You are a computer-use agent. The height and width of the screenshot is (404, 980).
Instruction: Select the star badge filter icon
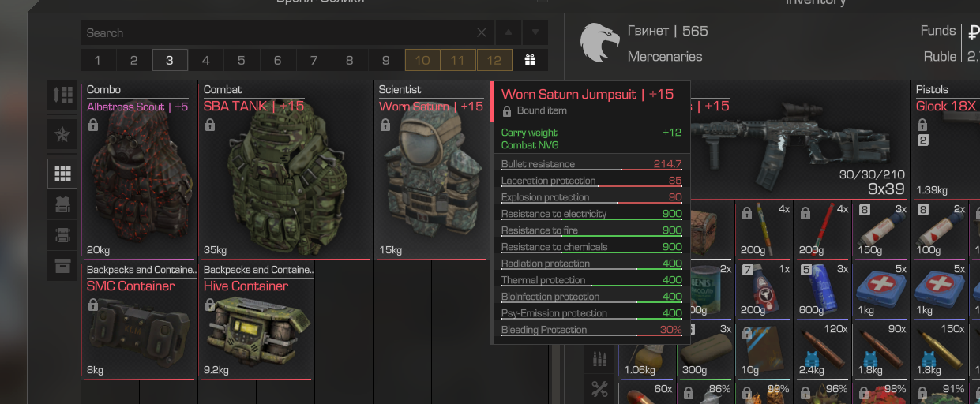coord(62,134)
